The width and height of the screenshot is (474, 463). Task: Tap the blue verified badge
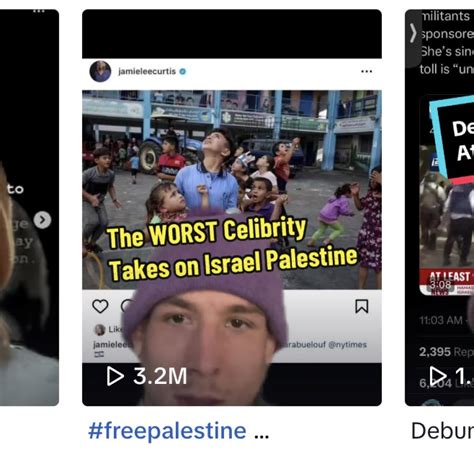183,71
